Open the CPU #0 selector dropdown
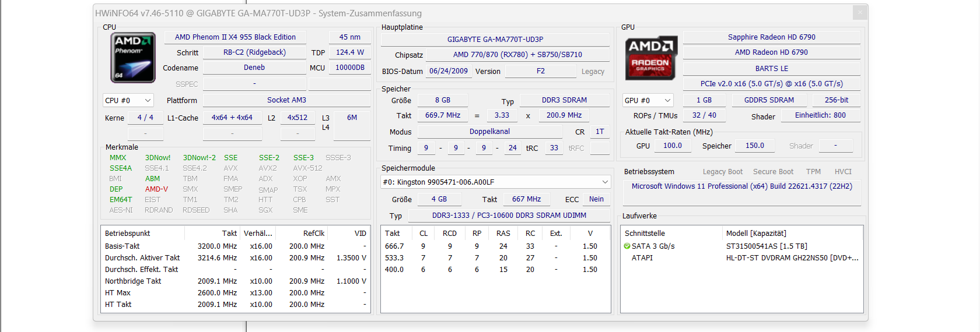Viewport: 980px width, 332px height. pos(128,100)
